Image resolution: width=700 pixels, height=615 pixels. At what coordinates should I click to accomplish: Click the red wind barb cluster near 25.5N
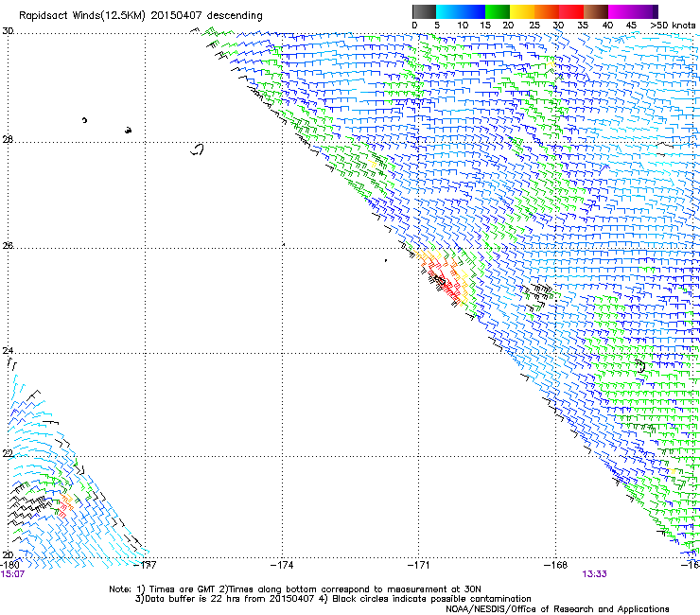pyautogui.click(x=445, y=281)
